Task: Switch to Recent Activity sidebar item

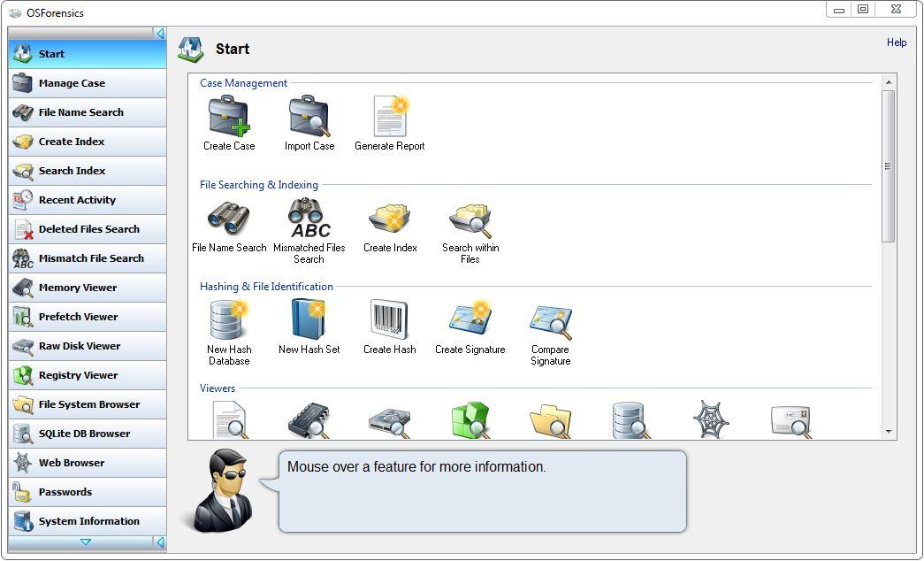Action: (x=88, y=200)
